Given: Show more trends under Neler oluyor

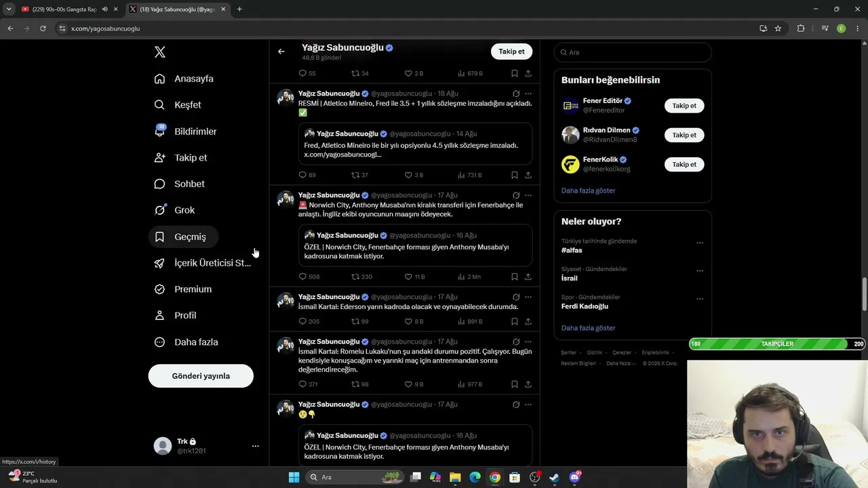Looking at the screenshot, I should coord(588,328).
